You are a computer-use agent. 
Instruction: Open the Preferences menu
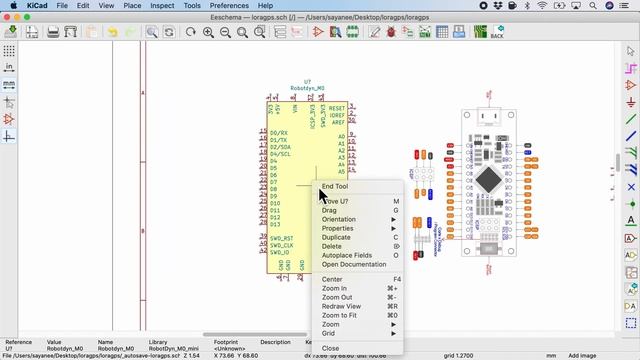pos(229,6)
